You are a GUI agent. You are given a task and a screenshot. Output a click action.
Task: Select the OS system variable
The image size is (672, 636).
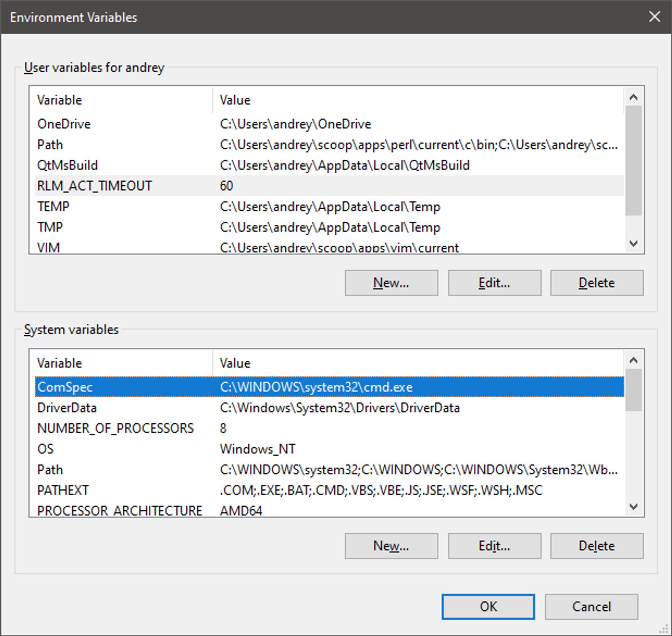(x=329, y=449)
